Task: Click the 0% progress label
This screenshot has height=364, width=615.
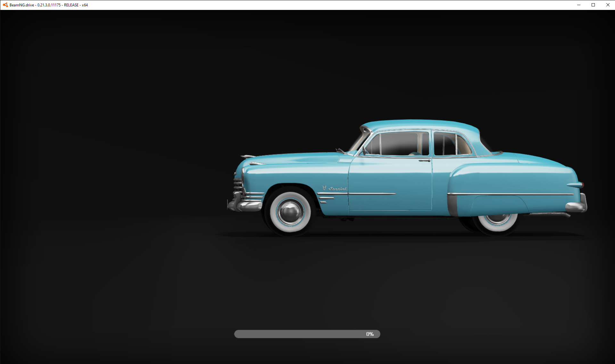Action: point(370,334)
